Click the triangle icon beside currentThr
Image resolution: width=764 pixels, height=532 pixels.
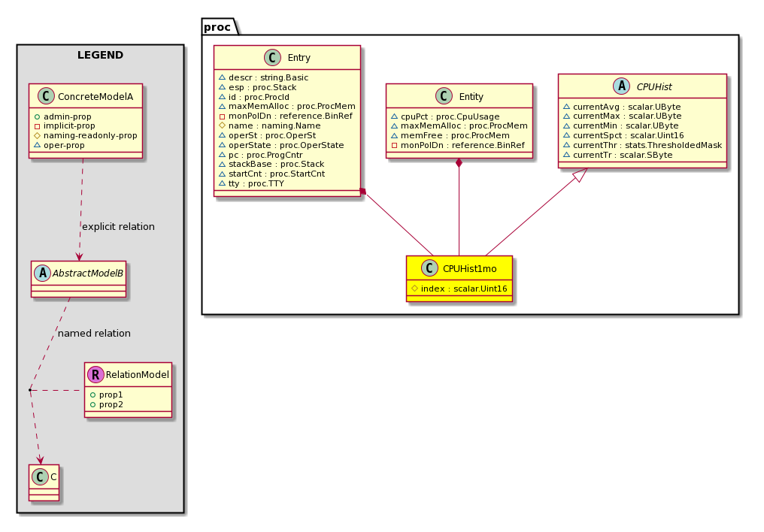(567, 144)
